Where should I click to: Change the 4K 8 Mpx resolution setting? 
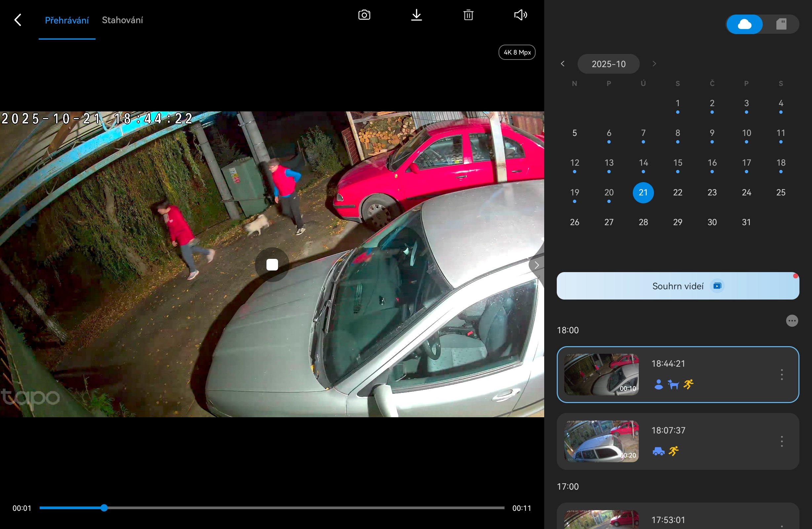tap(516, 52)
